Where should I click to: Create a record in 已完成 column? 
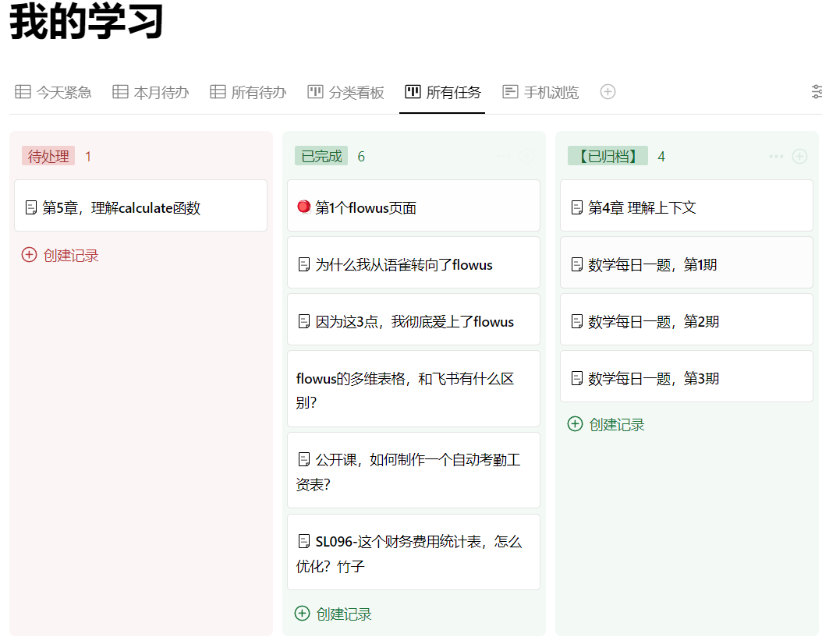click(x=333, y=614)
